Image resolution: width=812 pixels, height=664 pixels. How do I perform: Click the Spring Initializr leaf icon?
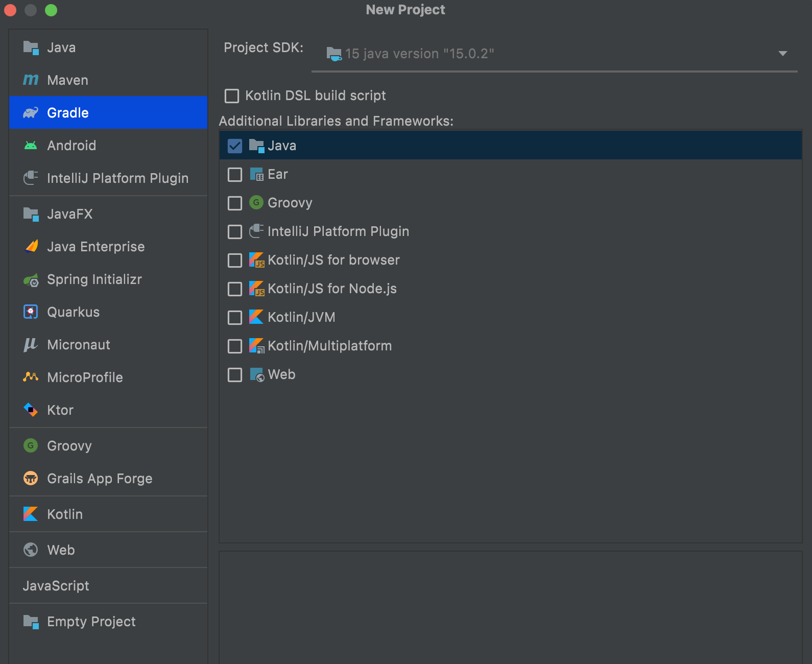[x=31, y=280]
